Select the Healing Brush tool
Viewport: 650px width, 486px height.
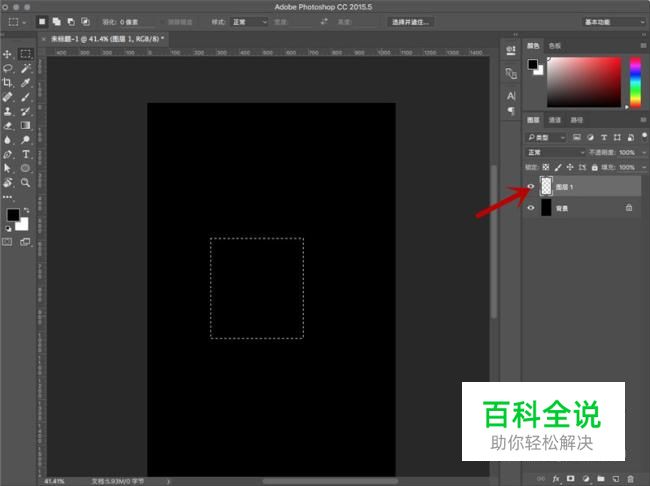(x=7, y=97)
